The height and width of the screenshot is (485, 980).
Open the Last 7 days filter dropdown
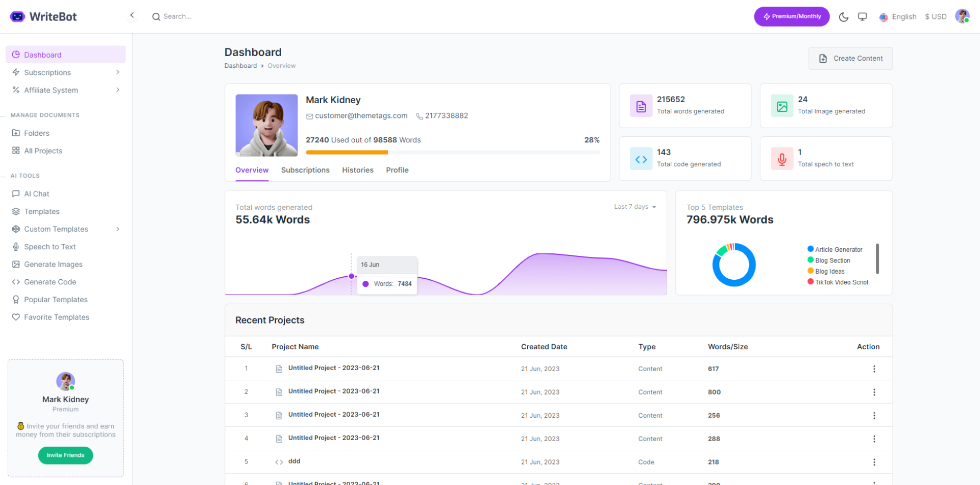coord(634,206)
